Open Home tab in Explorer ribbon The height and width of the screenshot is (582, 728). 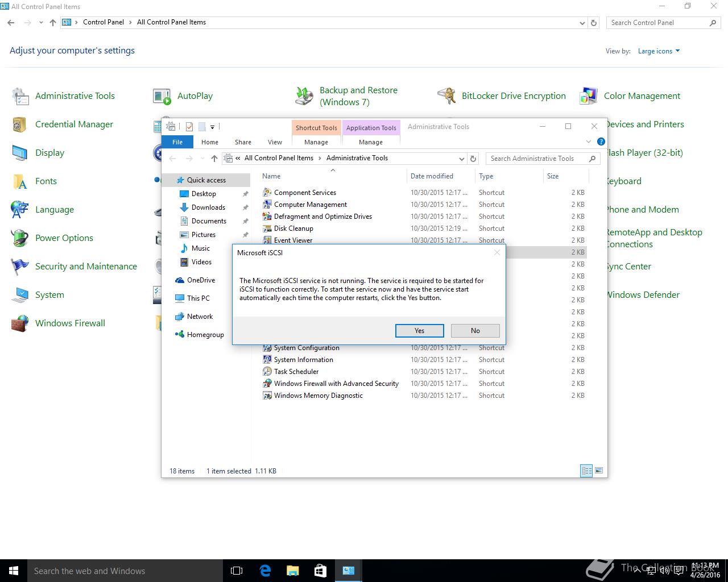209,142
